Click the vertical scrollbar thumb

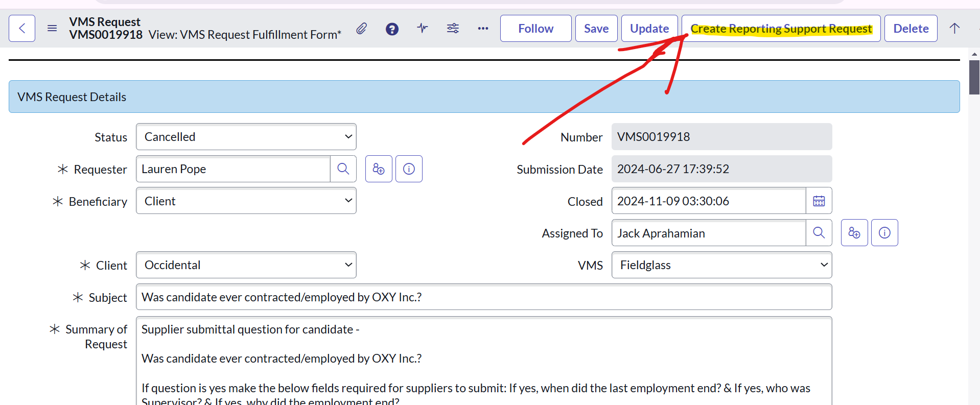click(974, 77)
